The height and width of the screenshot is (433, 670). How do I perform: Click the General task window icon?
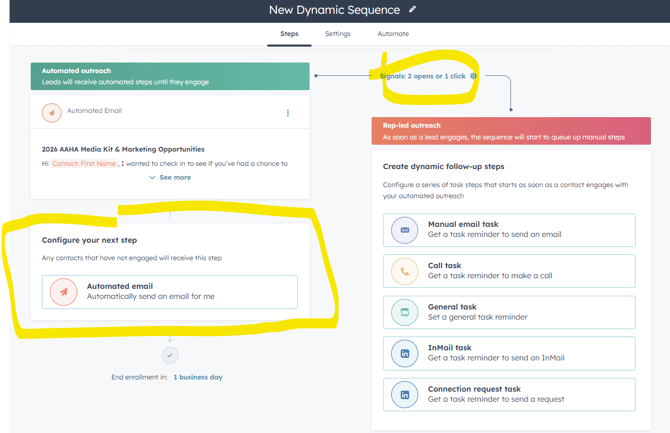click(x=405, y=312)
